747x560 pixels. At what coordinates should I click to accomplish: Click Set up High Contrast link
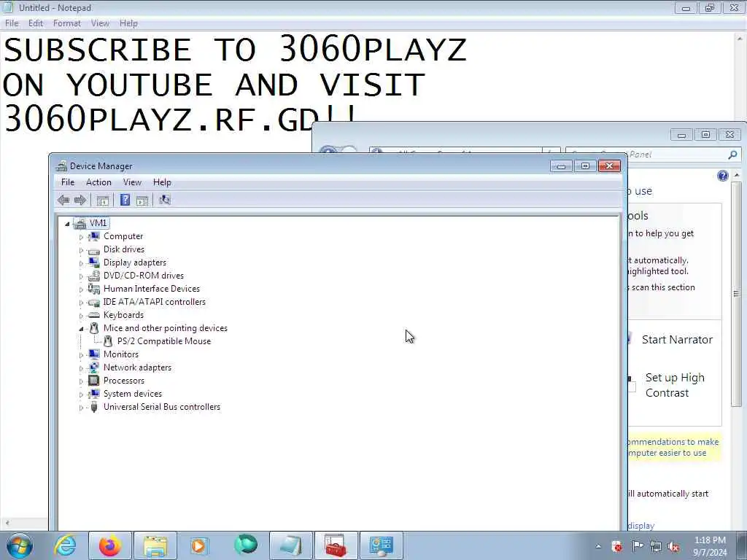675,385
